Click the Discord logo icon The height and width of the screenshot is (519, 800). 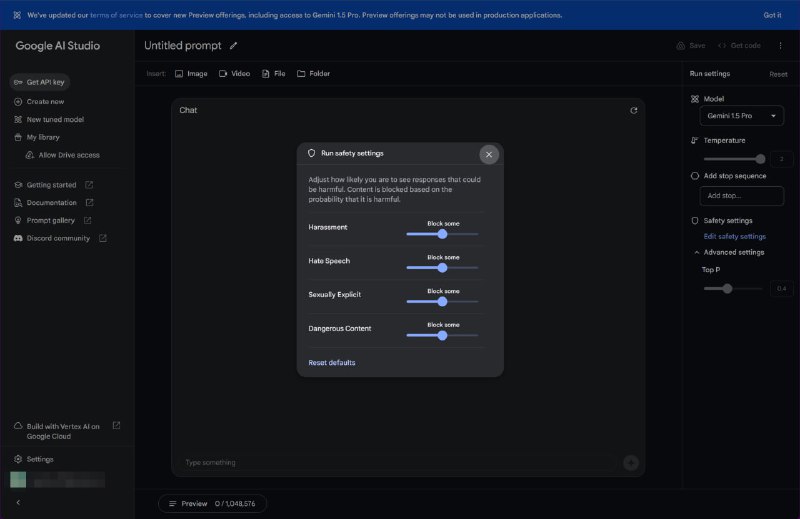(x=18, y=238)
